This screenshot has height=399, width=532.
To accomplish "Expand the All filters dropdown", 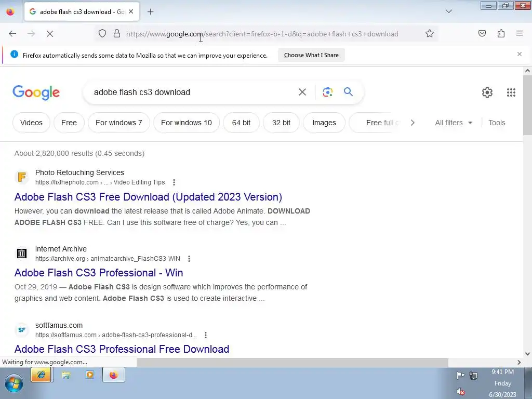I will [454, 123].
